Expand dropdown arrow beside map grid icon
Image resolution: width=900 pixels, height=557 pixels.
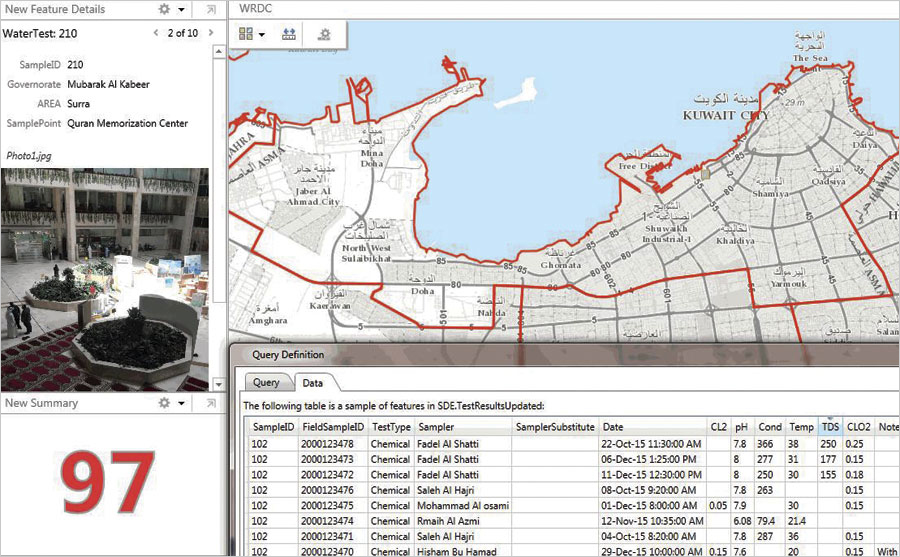point(262,34)
